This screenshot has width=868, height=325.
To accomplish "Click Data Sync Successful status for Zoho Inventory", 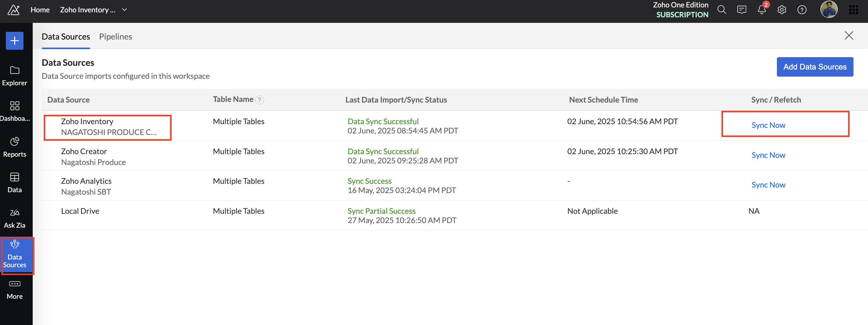I will (x=383, y=121).
